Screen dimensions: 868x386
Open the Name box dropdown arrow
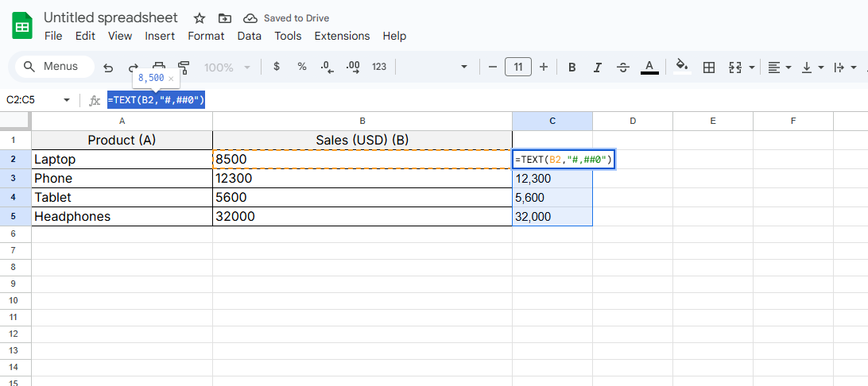[66, 100]
